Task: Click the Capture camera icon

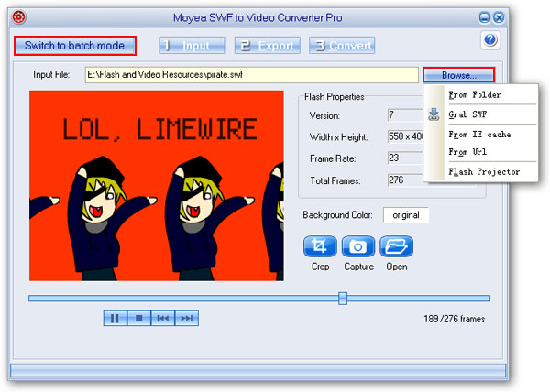Action: (358, 246)
